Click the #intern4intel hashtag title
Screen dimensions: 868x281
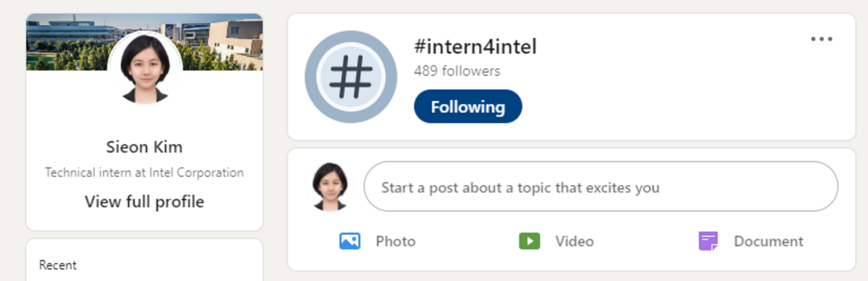click(475, 47)
